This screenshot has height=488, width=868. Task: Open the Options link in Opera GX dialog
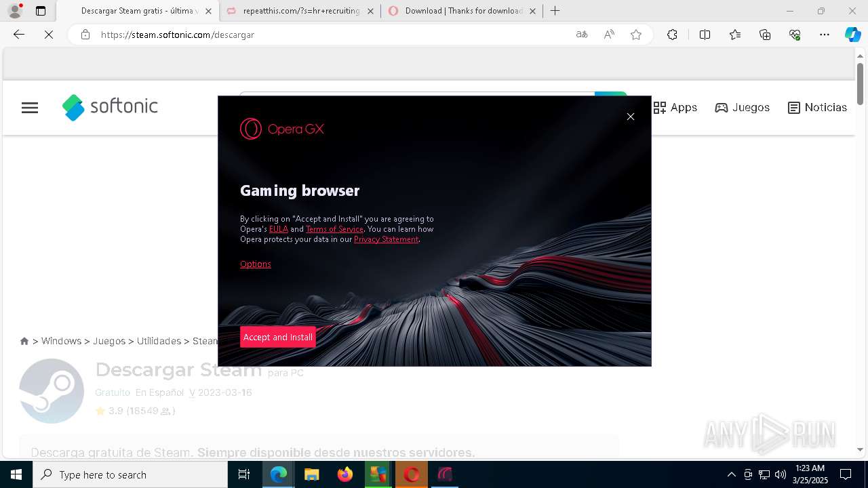pyautogui.click(x=256, y=264)
